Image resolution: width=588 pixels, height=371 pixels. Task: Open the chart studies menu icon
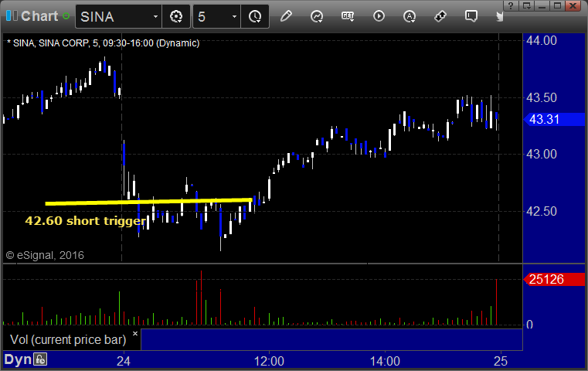[x=317, y=16]
